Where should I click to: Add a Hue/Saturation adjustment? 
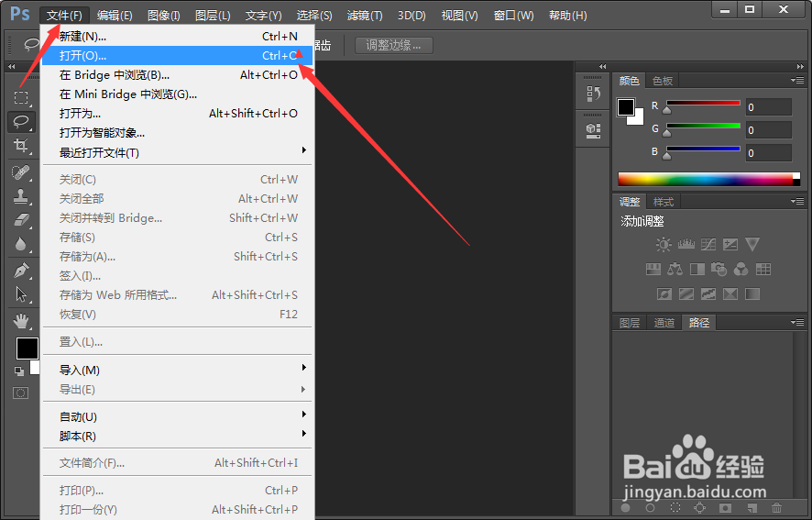point(653,269)
